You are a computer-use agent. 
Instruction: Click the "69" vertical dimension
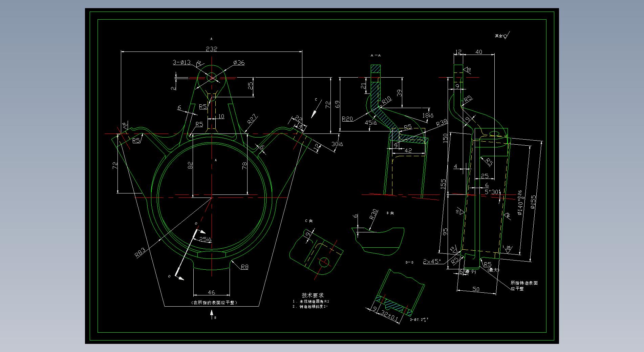tap(337, 104)
